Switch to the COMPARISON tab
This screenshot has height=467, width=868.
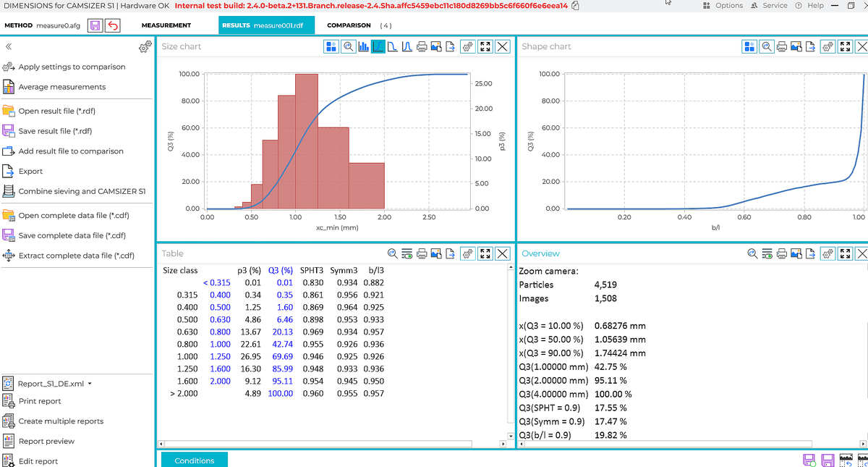[349, 25]
